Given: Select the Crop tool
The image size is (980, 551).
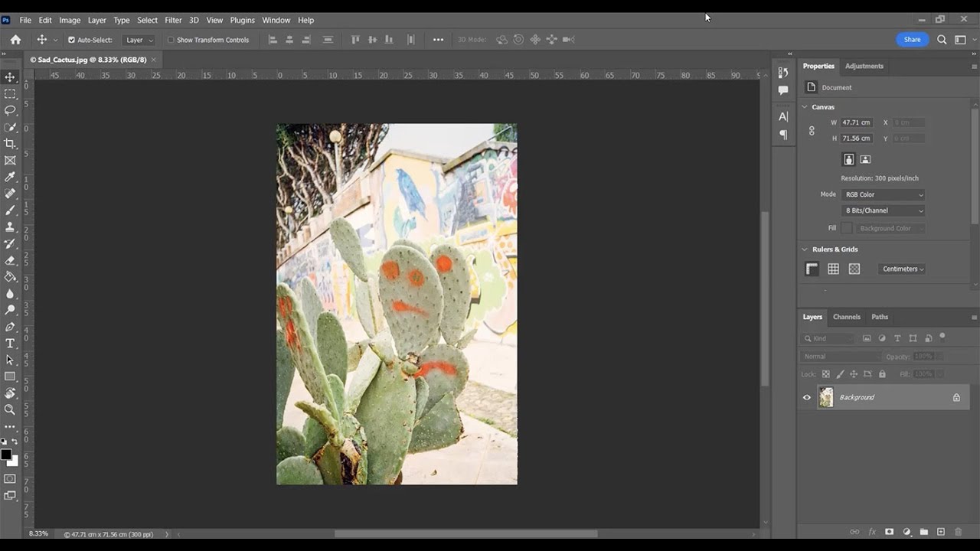Looking at the screenshot, I should (10, 144).
